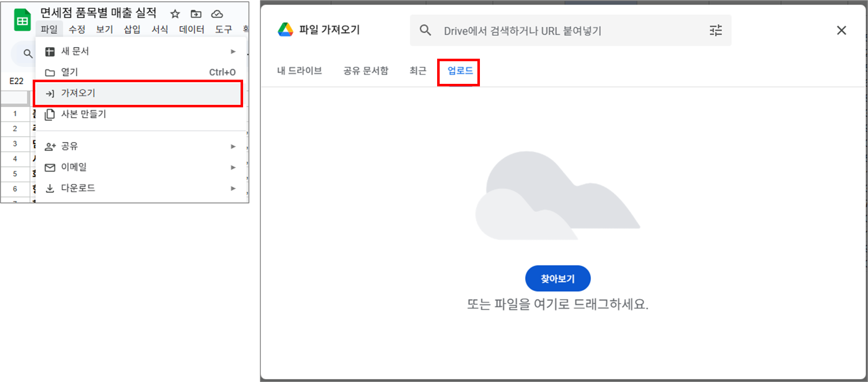Viewport: 868px width, 382px height.
Task: Star the 면세점 품목별 매출 실적 document
Action: [175, 14]
